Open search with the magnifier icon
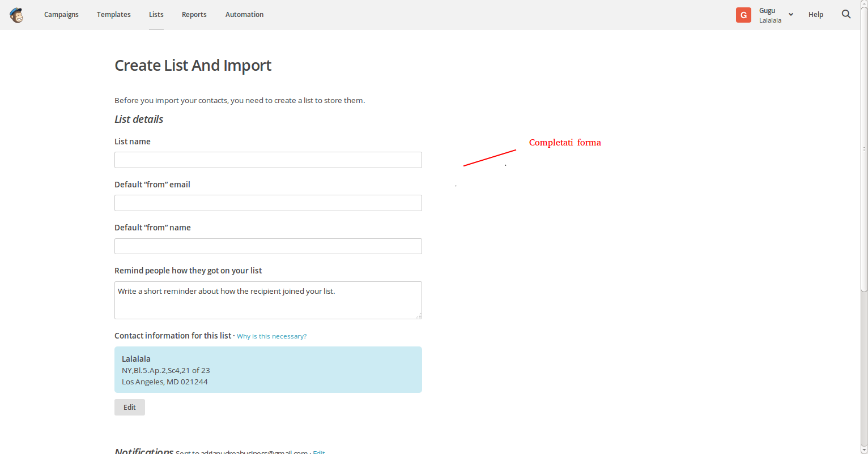 (846, 15)
